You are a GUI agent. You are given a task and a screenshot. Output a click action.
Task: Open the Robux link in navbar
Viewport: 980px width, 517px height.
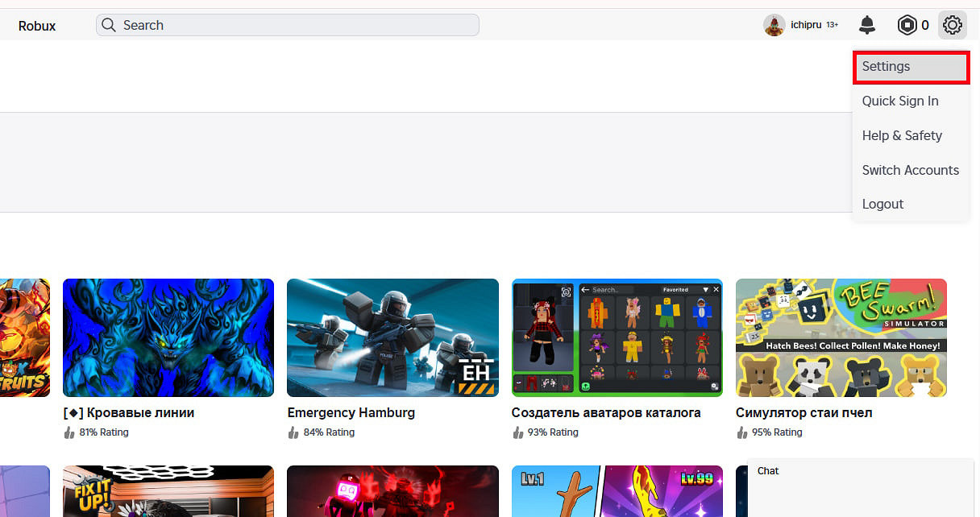point(37,26)
